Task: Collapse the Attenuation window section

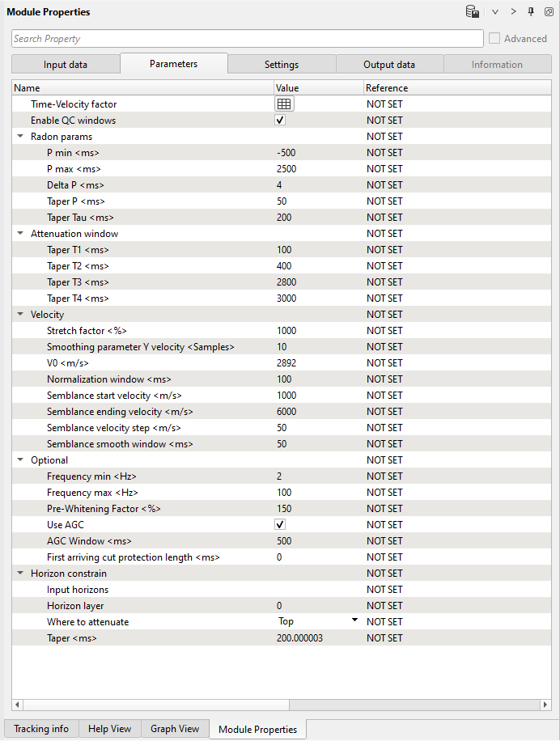Action: pos(20,234)
